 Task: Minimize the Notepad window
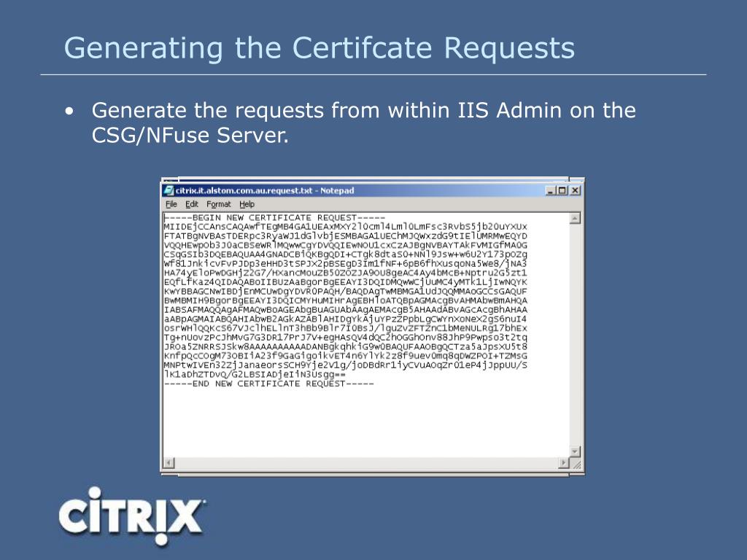[551, 190]
